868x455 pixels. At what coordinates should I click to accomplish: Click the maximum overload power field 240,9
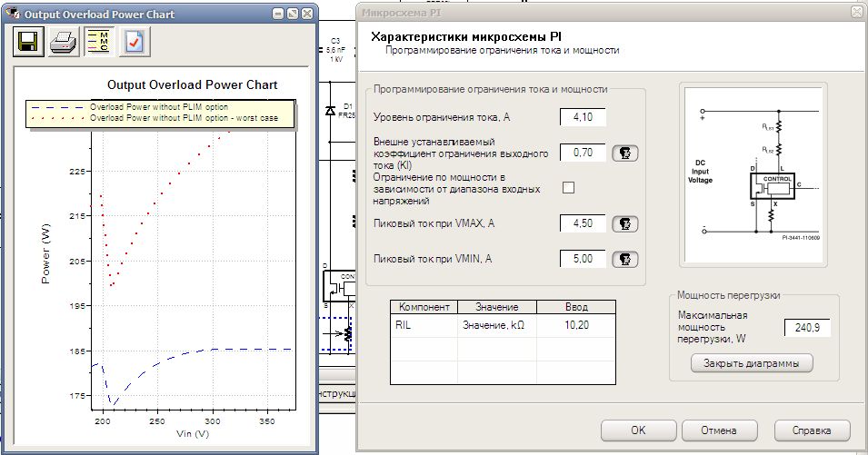tap(806, 328)
